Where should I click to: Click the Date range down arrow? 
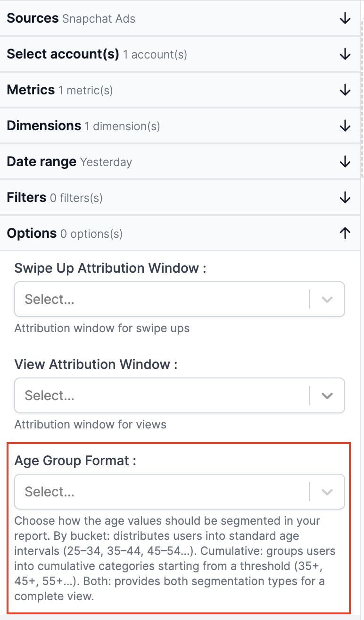[345, 161]
